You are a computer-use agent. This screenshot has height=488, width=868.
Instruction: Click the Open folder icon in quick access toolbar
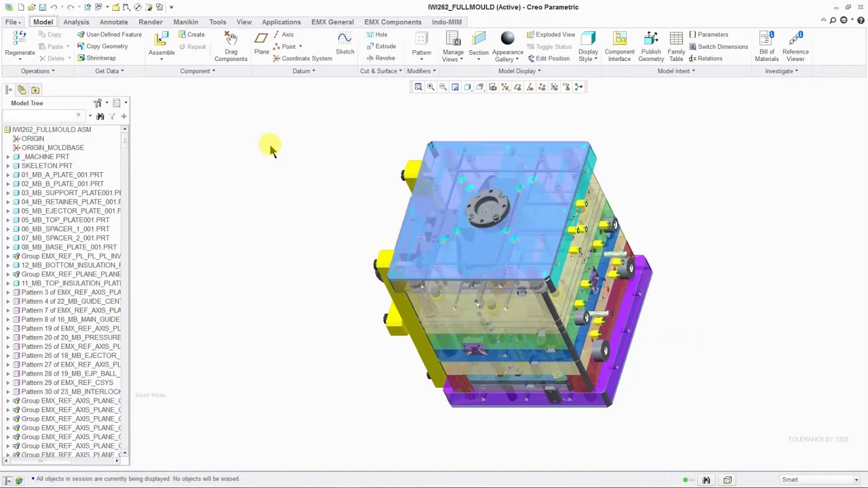[x=31, y=7]
